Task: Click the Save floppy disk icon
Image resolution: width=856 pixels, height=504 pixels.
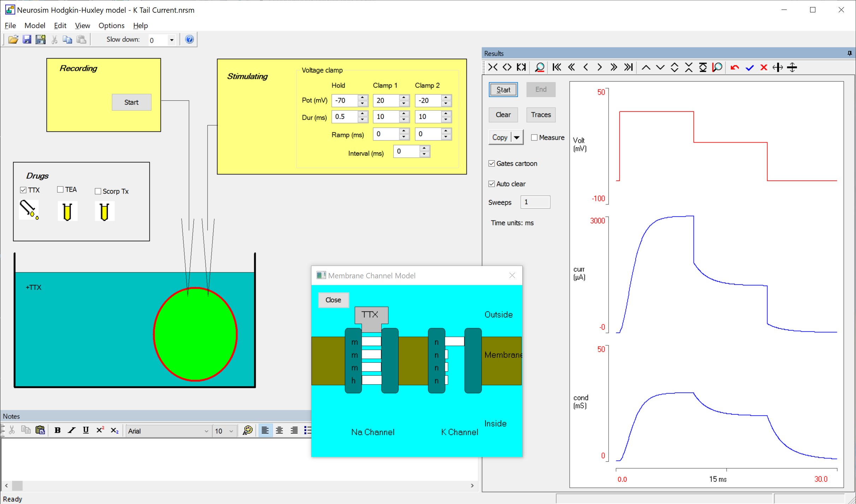Action: [27, 40]
